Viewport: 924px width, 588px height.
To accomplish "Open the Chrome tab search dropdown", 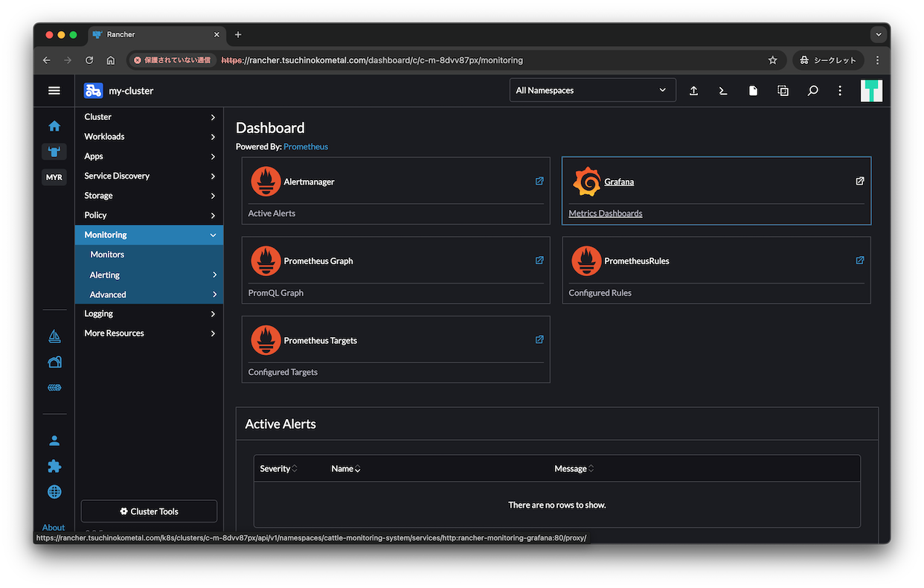I will [879, 34].
